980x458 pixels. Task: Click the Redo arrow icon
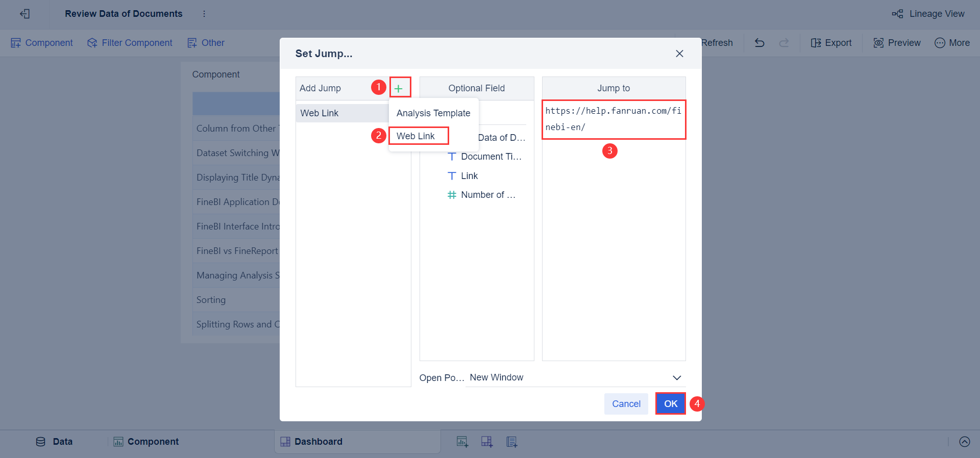tap(784, 43)
